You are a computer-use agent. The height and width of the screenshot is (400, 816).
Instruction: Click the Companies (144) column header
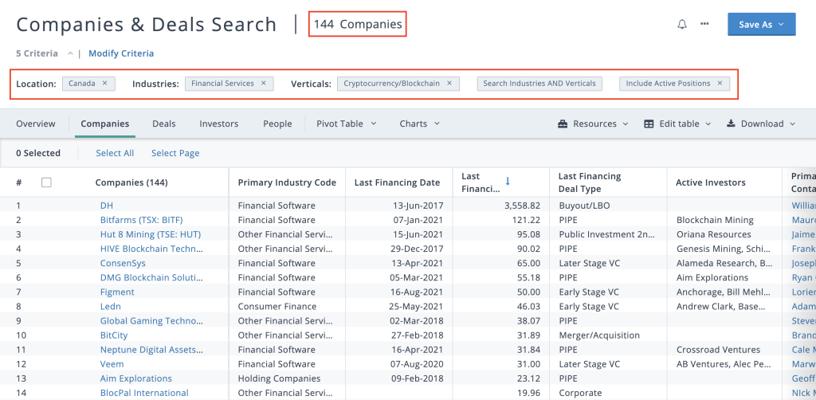tap(131, 183)
